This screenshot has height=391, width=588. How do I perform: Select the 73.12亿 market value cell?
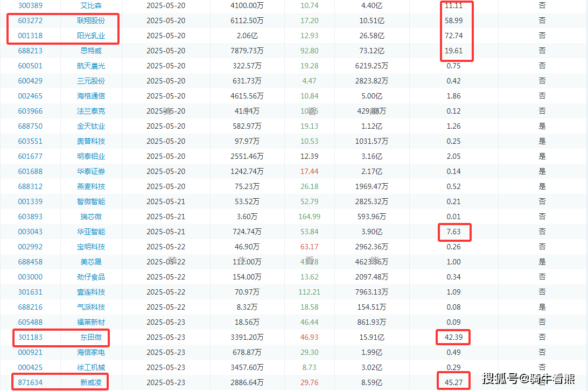pyautogui.click(x=372, y=51)
